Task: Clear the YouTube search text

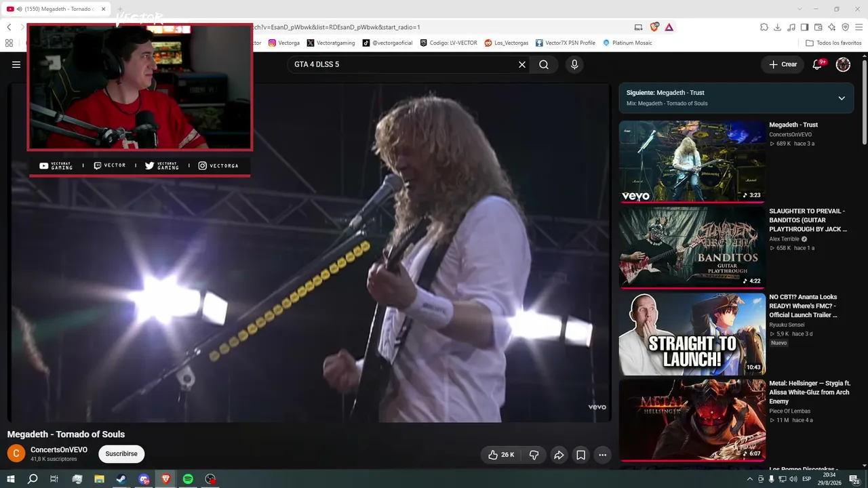Action: coord(522,64)
